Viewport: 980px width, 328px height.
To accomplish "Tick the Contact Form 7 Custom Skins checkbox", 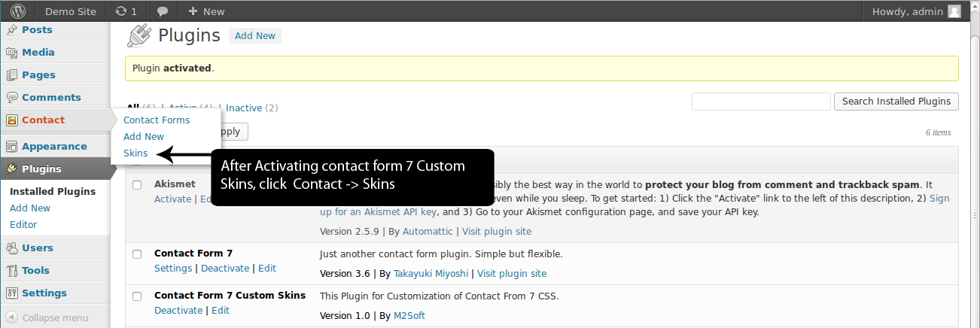I will (137, 296).
